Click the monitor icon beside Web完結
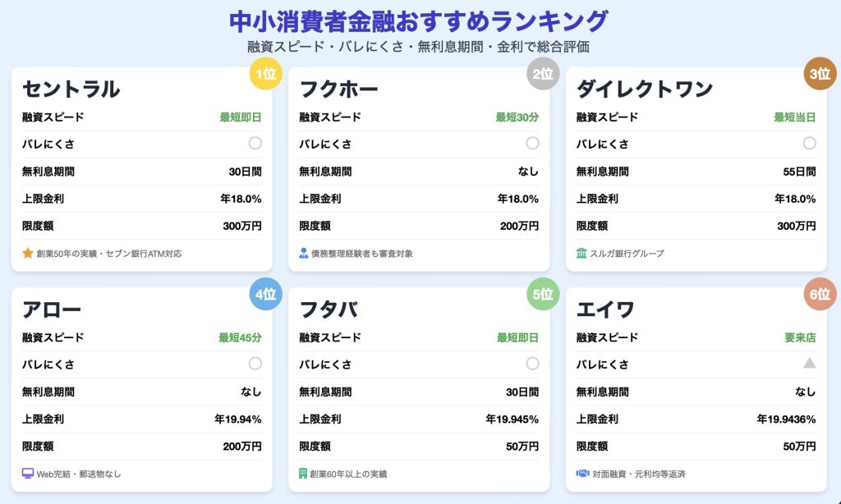The height and width of the screenshot is (504, 841). [28, 474]
